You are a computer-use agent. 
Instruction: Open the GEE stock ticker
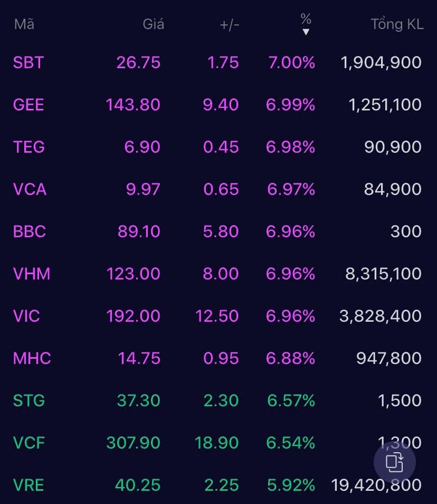(x=28, y=105)
